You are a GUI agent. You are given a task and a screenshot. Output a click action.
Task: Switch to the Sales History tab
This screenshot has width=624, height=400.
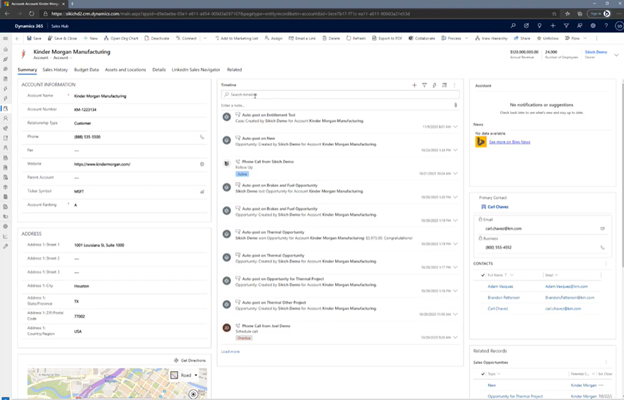[54, 70]
